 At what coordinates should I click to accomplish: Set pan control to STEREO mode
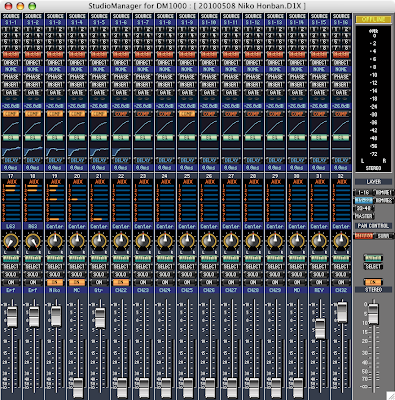(x=364, y=236)
